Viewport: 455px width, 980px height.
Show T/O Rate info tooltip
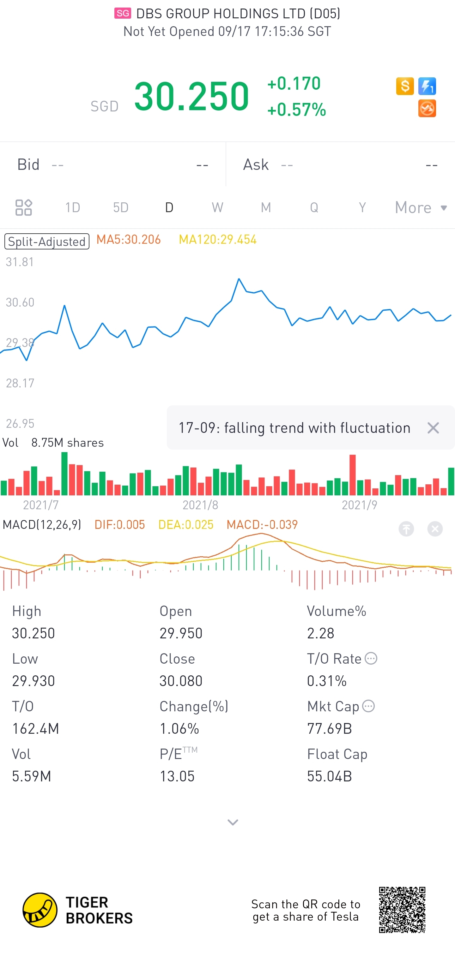click(371, 659)
